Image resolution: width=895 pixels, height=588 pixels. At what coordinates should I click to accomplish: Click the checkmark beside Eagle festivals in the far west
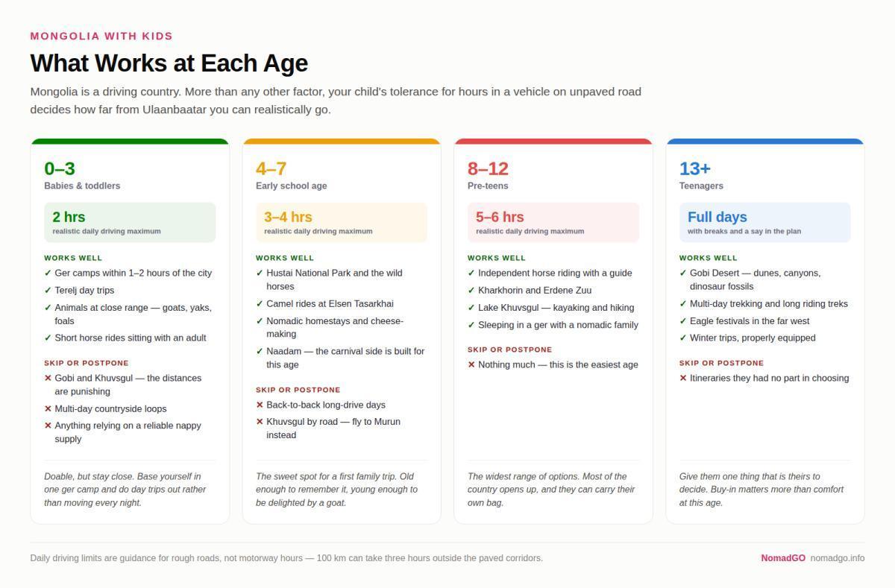point(683,321)
